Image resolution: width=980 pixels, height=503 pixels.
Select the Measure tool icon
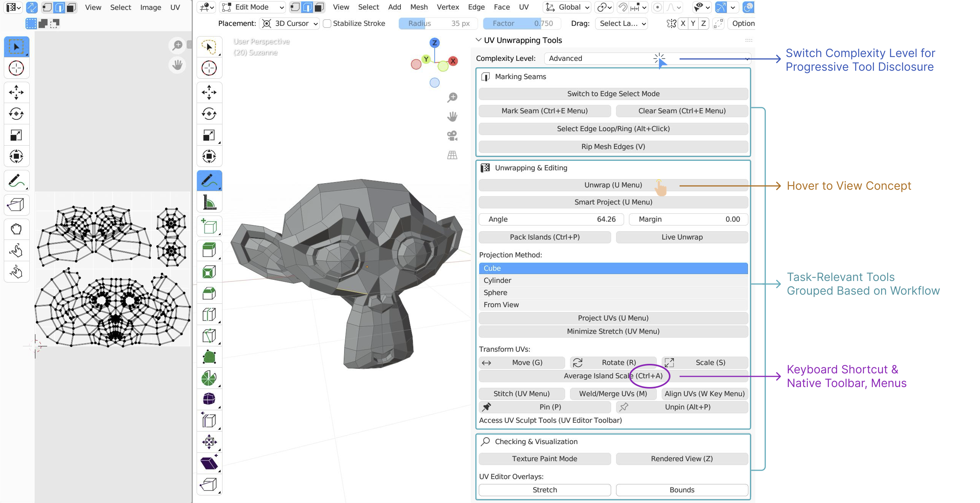tap(209, 202)
